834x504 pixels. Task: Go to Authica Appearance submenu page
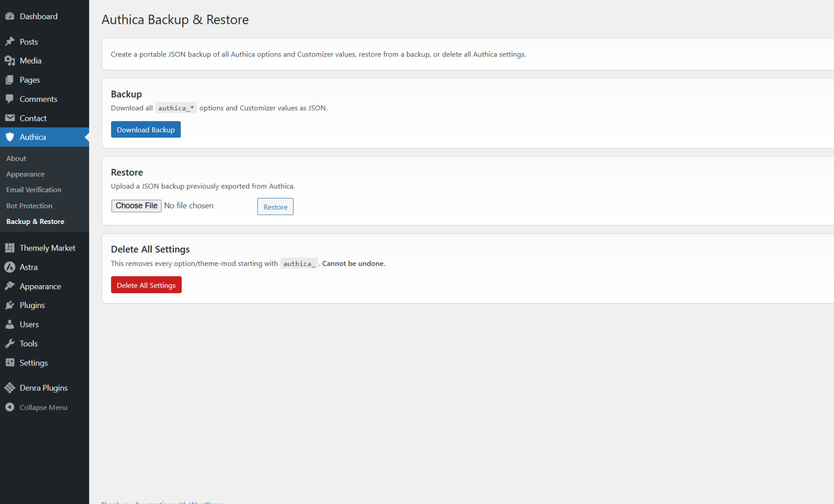[x=25, y=174]
